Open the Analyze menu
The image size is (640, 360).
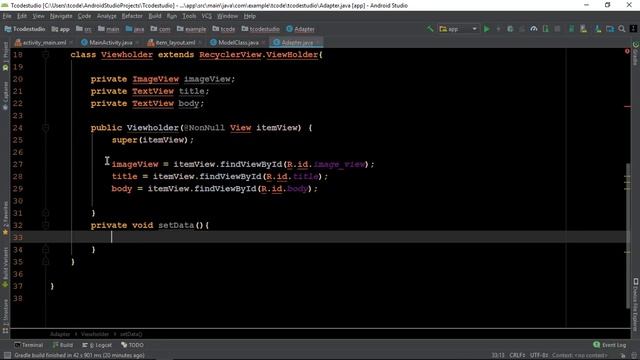pyautogui.click(x=107, y=16)
